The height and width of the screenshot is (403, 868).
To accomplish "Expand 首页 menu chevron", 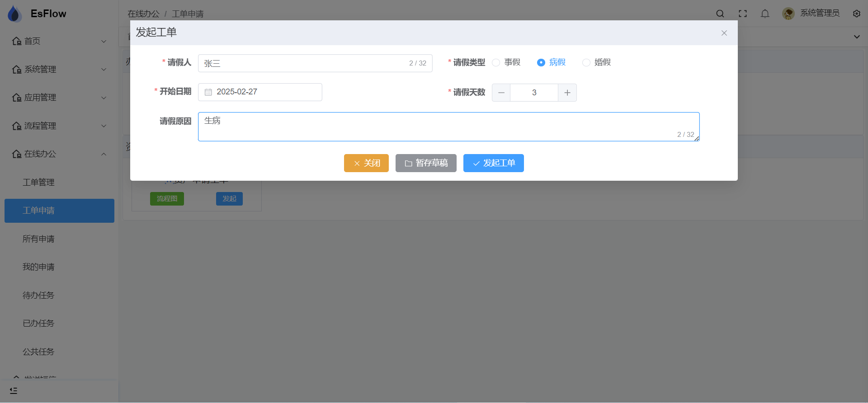I will click(104, 42).
